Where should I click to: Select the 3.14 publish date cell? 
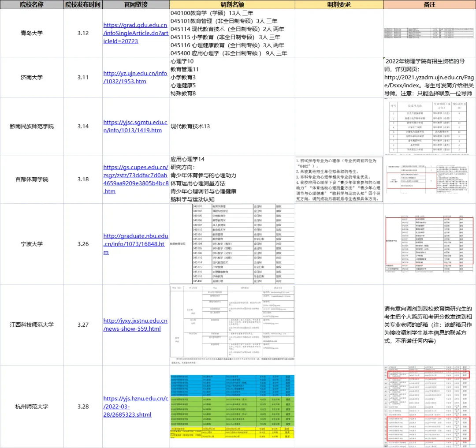(x=83, y=127)
